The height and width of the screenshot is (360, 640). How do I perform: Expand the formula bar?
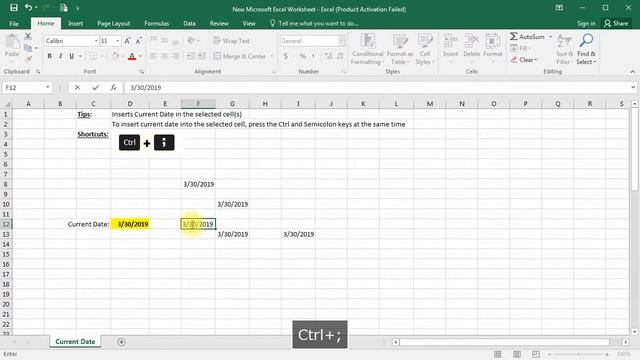pyautogui.click(x=633, y=87)
